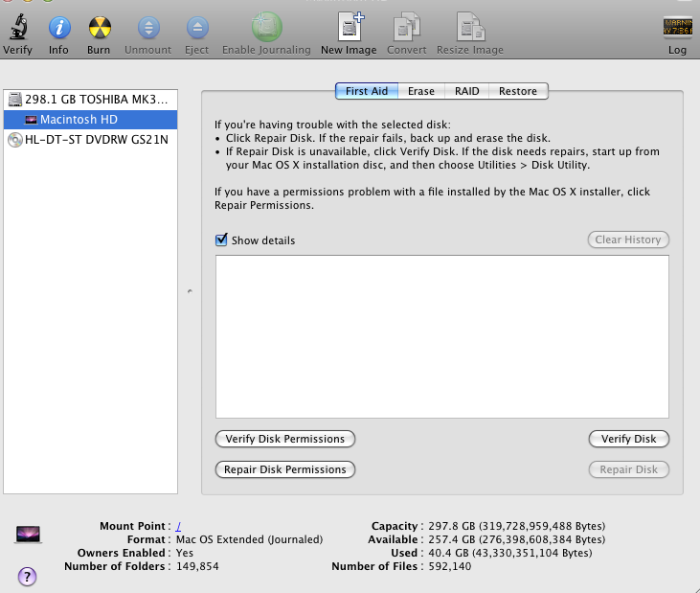Click the Verify microscope toolbar icon
This screenshot has height=593, width=700.
tap(18, 27)
